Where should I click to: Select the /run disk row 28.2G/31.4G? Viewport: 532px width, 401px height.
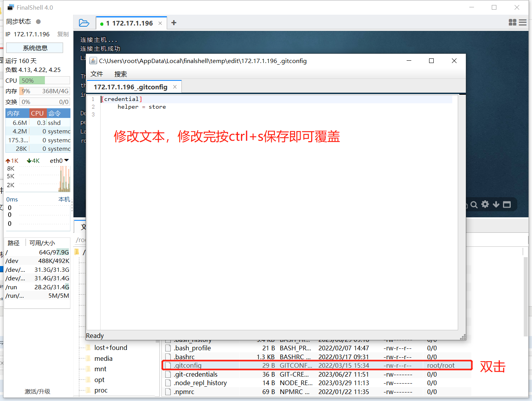[38, 287]
